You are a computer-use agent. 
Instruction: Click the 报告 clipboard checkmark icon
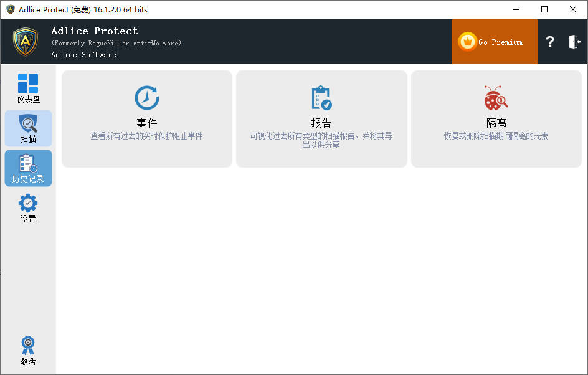(322, 98)
